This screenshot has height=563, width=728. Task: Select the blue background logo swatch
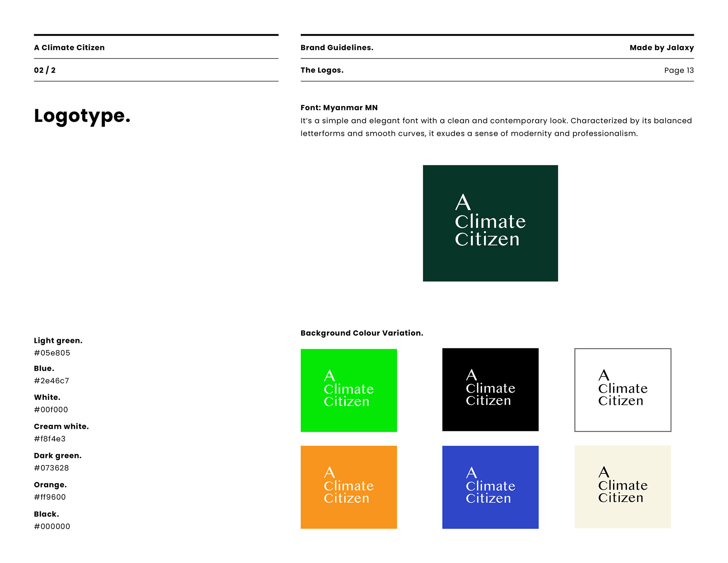[x=490, y=487]
